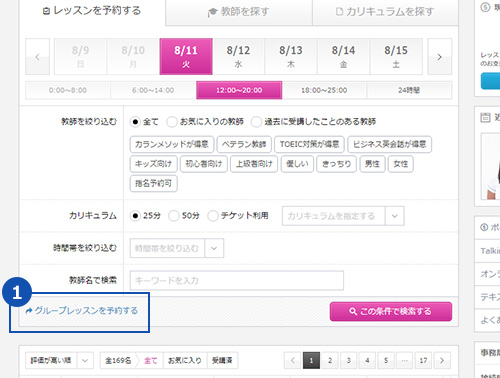Toggle the TOEIC対策が得意 tag
The height and width of the screenshot is (378, 500).
(x=309, y=144)
